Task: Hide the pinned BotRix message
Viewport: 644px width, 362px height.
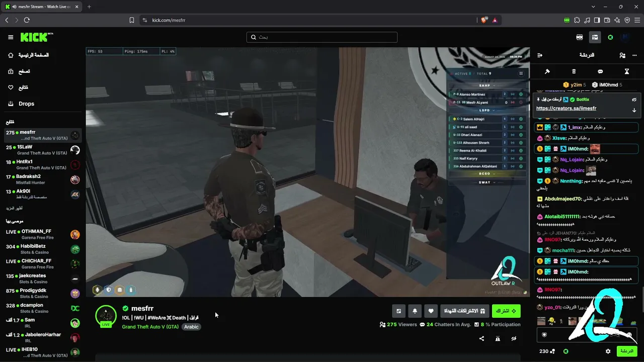Action: coord(634,100)
